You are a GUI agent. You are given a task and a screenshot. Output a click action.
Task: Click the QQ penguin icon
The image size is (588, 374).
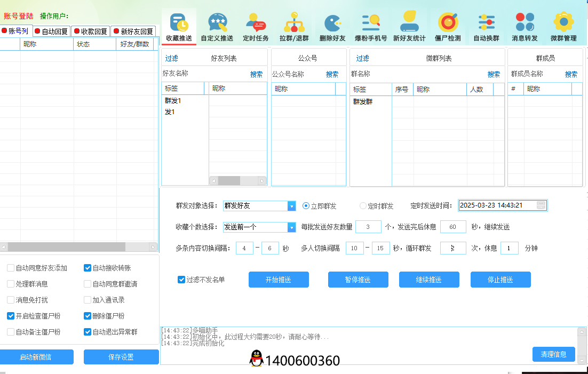point(256,358)
